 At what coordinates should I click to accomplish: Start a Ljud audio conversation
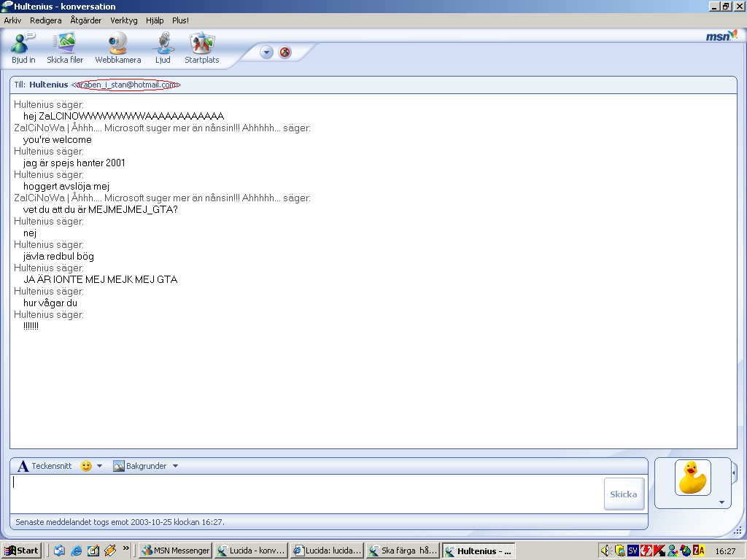[163, 47]
